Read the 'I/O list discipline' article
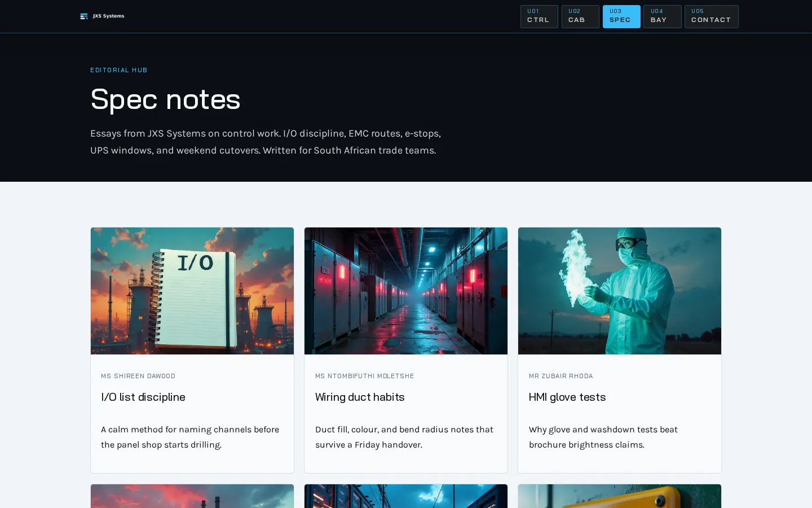Screen dimensions: 812x508 click(143, 397)
